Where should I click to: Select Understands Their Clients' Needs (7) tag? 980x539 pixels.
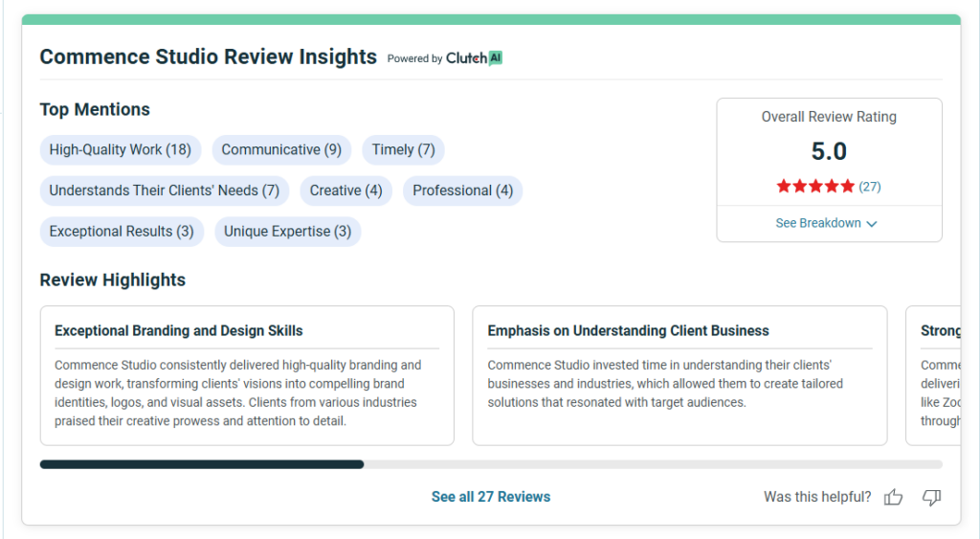point(165,191)
